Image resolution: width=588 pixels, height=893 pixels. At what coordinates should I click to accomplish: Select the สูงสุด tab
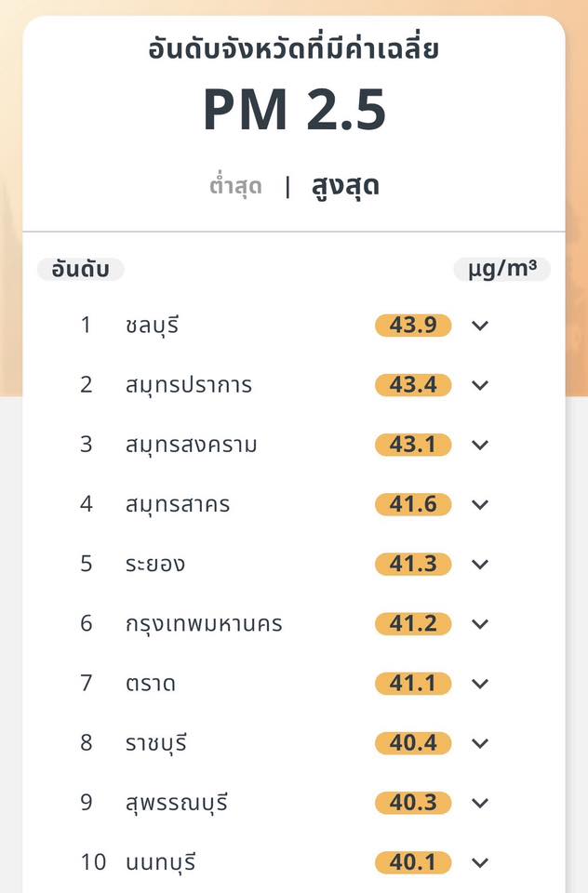345,186
